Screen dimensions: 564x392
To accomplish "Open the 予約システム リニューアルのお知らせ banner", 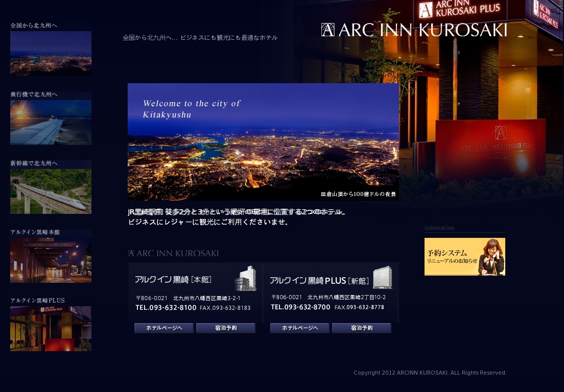I will click(x=465, y=257).
